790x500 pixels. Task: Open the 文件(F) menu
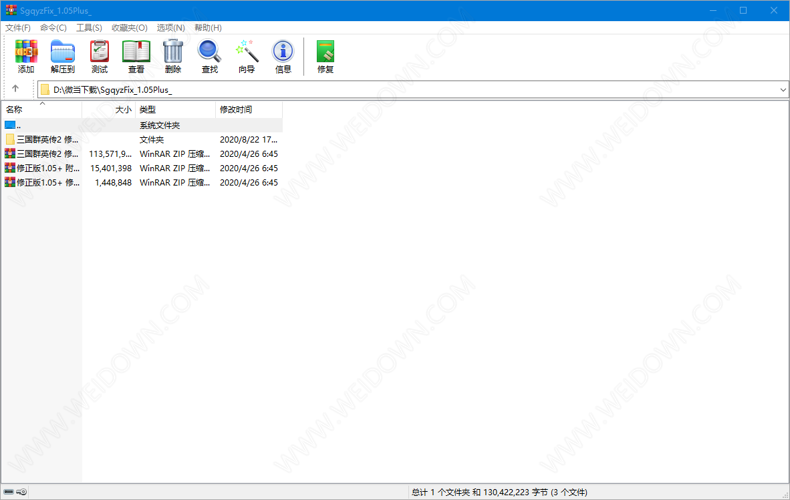click(x=18, y=28)
